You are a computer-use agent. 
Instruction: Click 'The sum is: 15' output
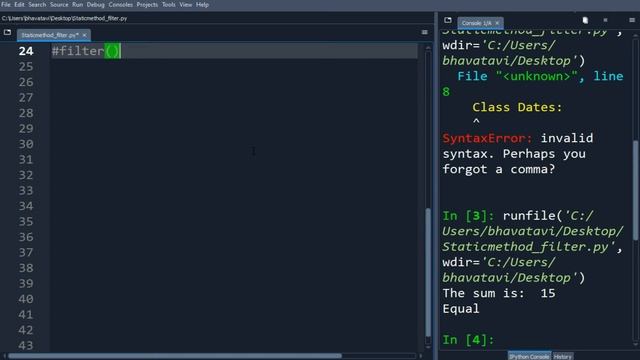click(x=499, y=293)
